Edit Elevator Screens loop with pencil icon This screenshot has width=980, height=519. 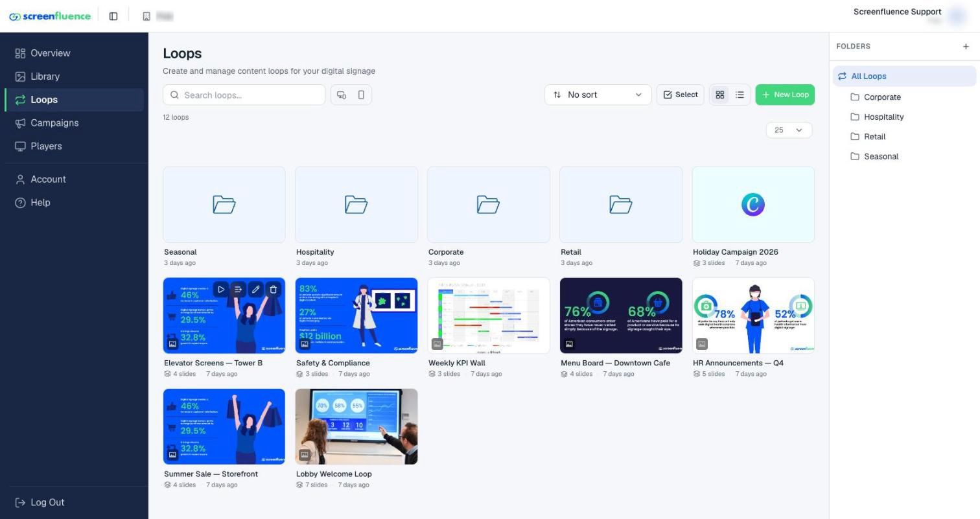[256, 290]
